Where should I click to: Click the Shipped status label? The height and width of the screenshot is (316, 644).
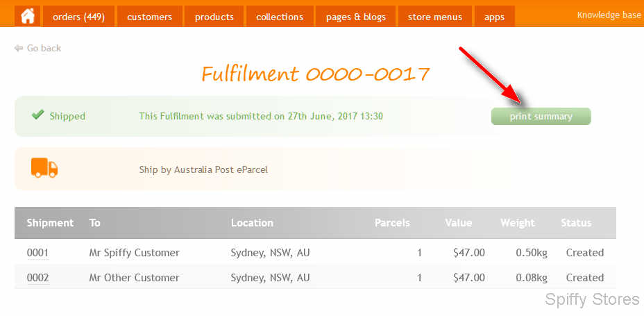(x=67, y=116)
